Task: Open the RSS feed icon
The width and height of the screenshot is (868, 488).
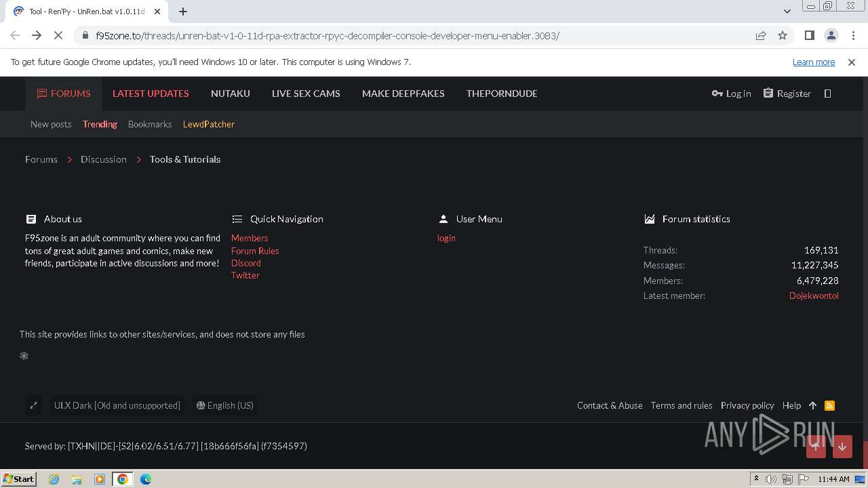Action: click(829, 405)
